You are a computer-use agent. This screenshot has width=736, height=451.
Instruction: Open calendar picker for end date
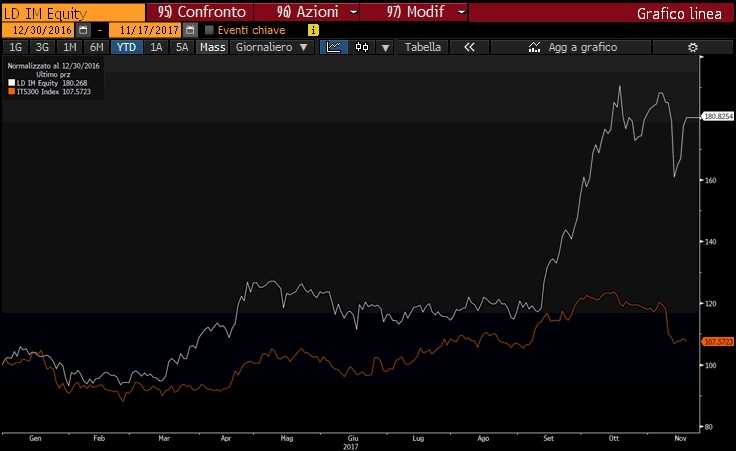click(x=190, y=30)
